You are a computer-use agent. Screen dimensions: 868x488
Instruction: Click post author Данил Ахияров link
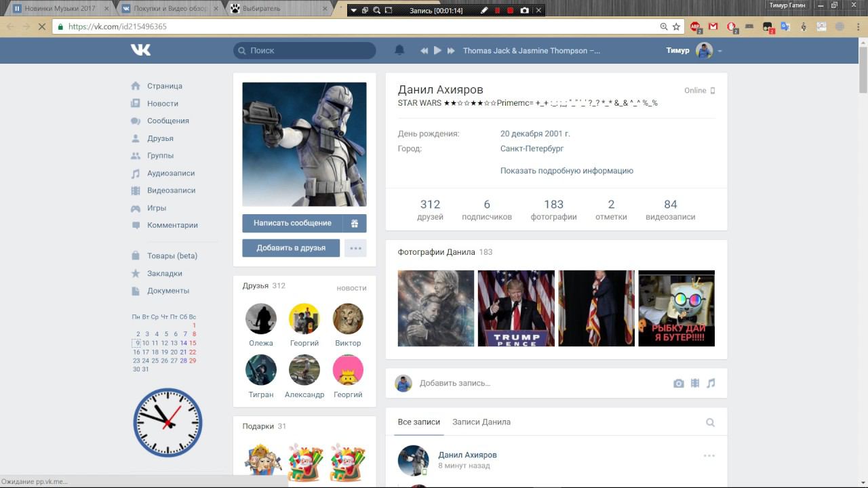(x=467, y=455)
